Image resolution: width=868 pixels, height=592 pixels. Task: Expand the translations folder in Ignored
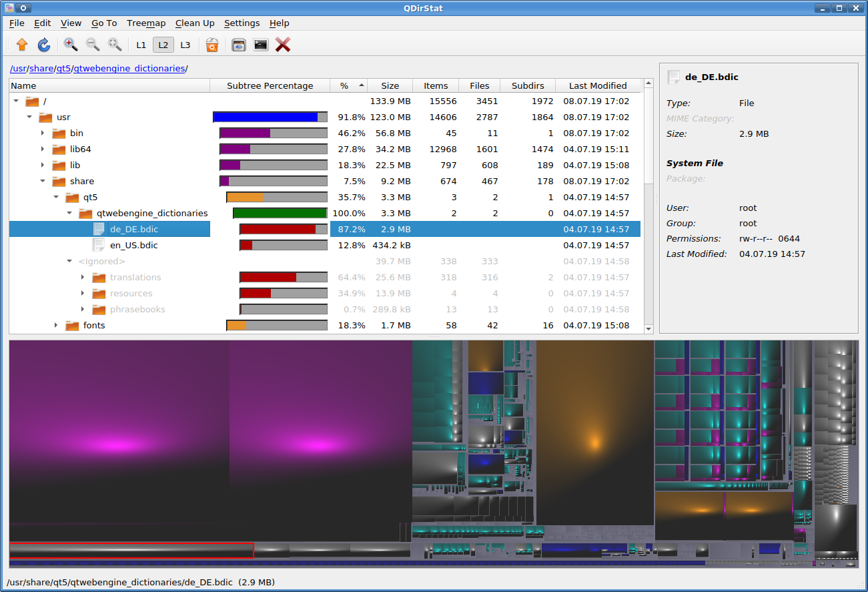coord(83,277)
